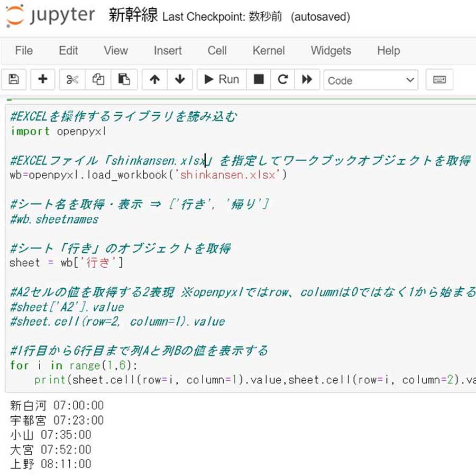Insert cell below with plus icon
This screenshot has width=476, height=476.
click(x=43, y=79)
